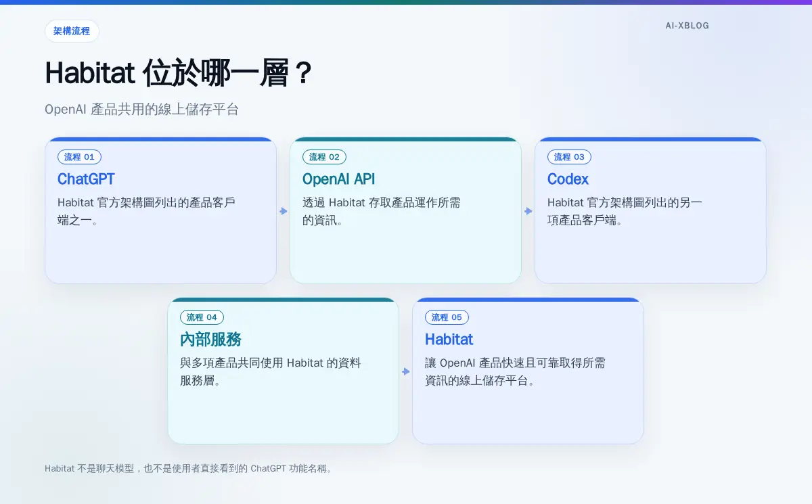Click the description Habitat 官方架構圖列出的另一項產品客戶端
The height and width of the screenshot is (504, 812).
625,211
